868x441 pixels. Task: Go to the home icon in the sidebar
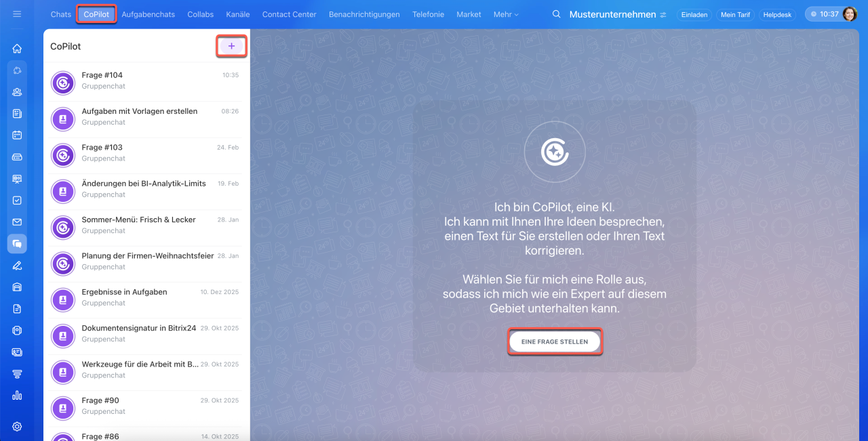pos(17,49)
